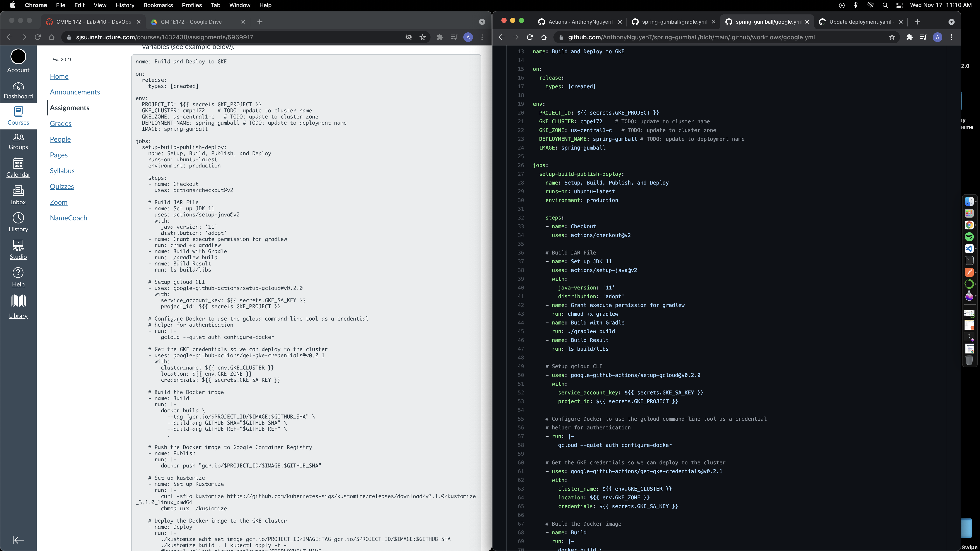The width and height of the screenshot is (980, 551).
Task: Open the Bookmarks menu in menu bar
Action: [158, 5]
